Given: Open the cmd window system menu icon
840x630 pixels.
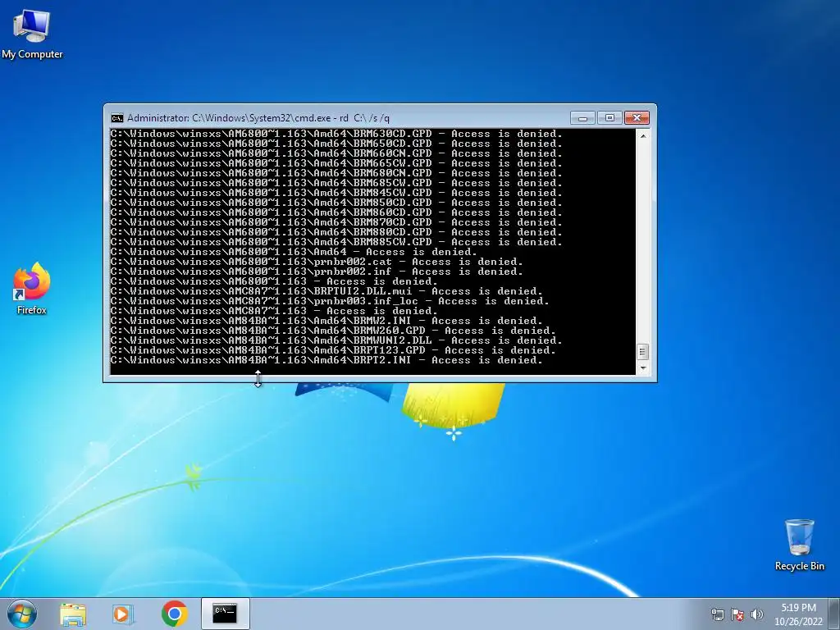Looking at the screenshot, I should 116,118.
